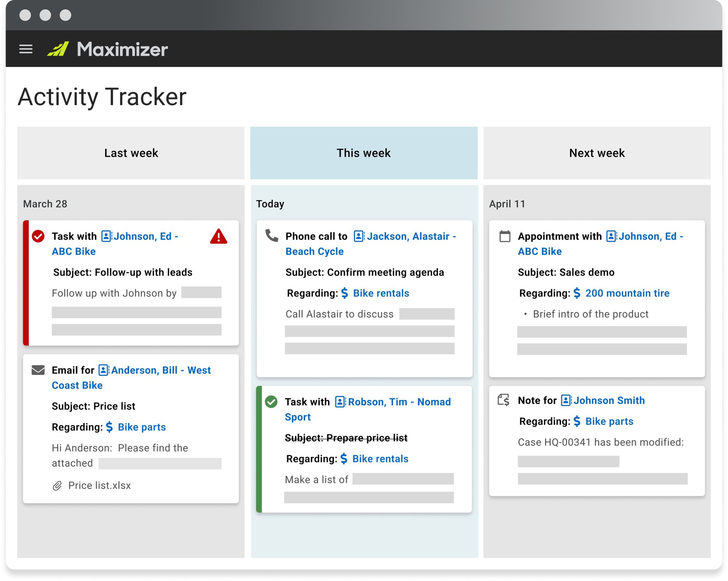Toggle the red checkmark on Follow-up with leads
This screenshot has height=581, width=728.
(x=38, y=236)
